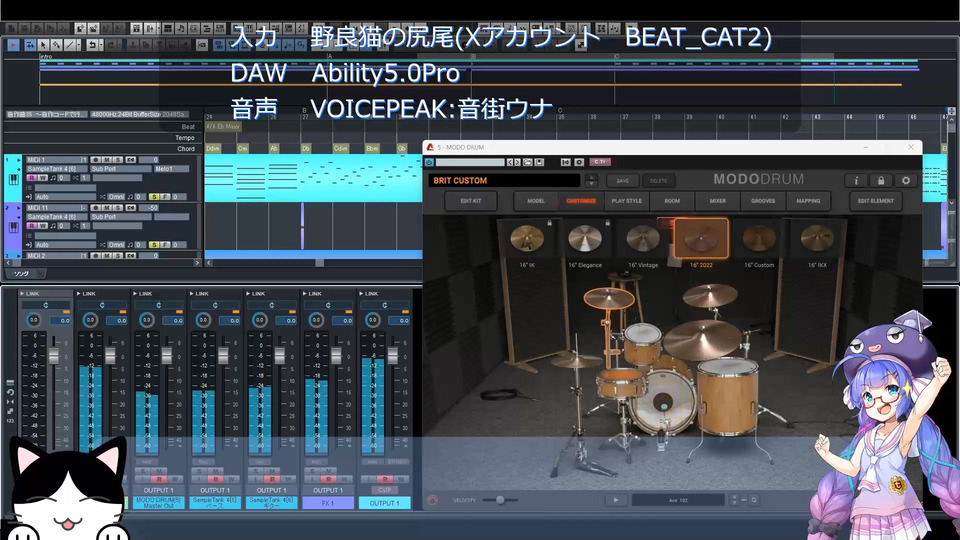Click the FX 1 channel volume fader
Image resolution: width=960 pixels, height=540 pixels.
coord(334,356)
